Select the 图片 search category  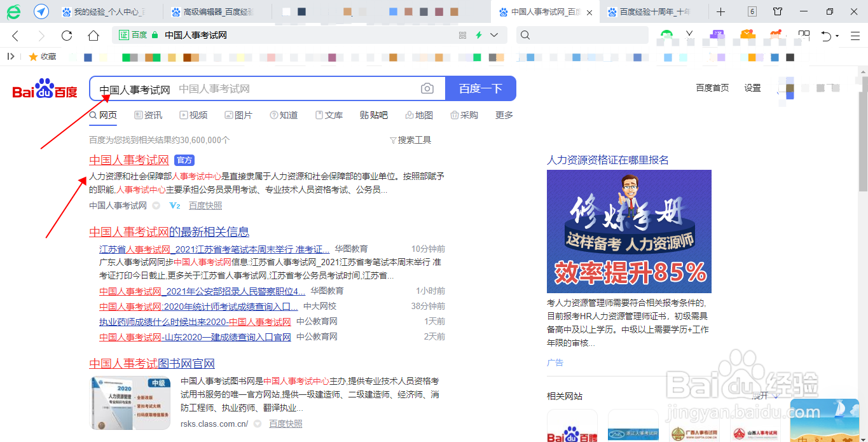pos(238,115)
